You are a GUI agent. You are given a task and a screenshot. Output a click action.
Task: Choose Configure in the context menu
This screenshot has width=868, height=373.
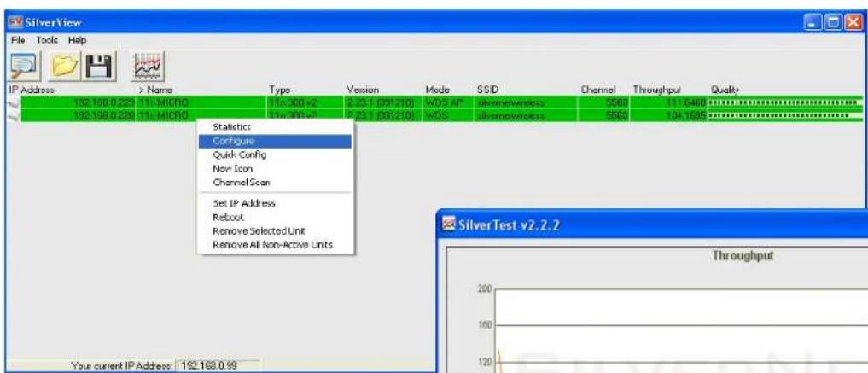[275, 141]
